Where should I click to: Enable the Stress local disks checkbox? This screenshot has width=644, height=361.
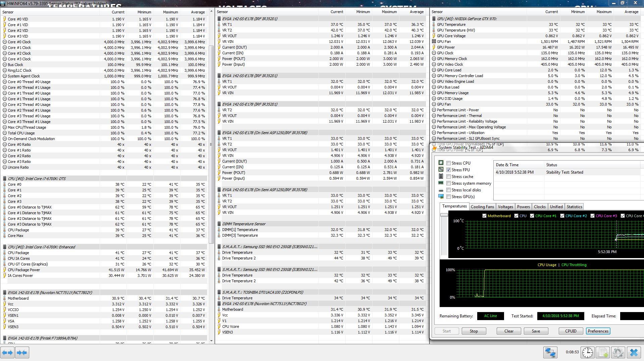coord(448,190)
